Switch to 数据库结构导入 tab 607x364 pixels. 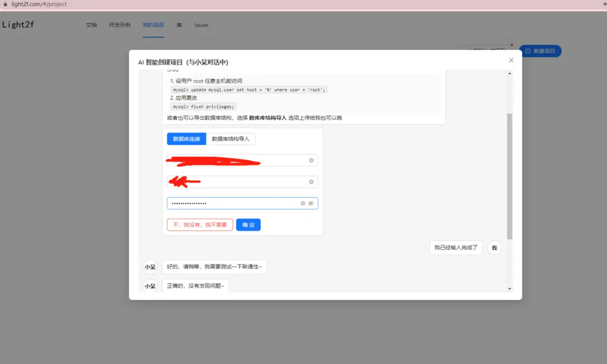[x=231, y=139]
